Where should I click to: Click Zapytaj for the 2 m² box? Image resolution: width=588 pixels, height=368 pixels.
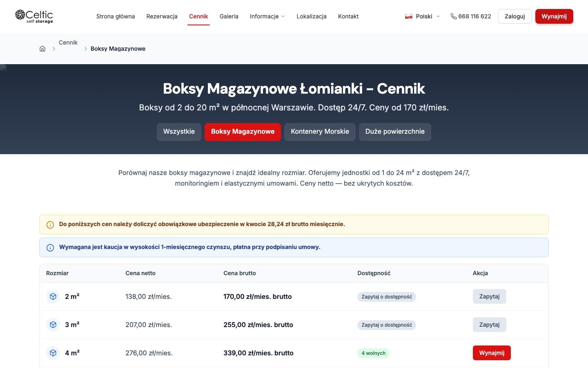pyautogui.click(x=489, y=296)
